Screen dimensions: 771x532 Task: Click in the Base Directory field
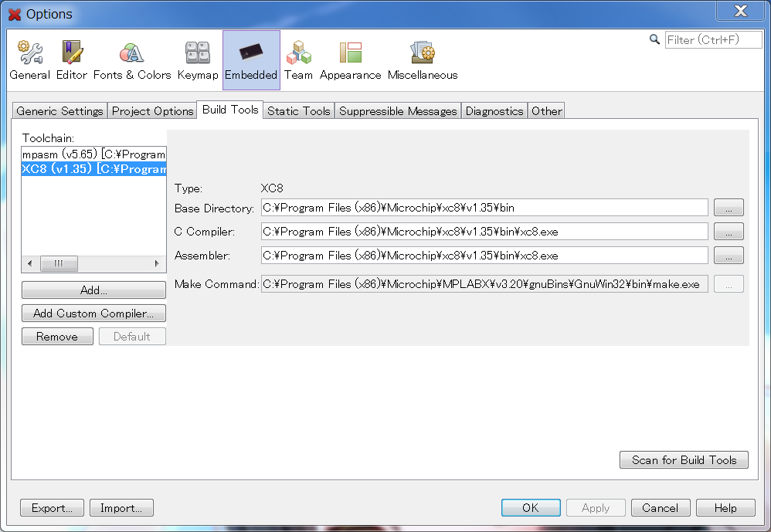click(484, 208)
